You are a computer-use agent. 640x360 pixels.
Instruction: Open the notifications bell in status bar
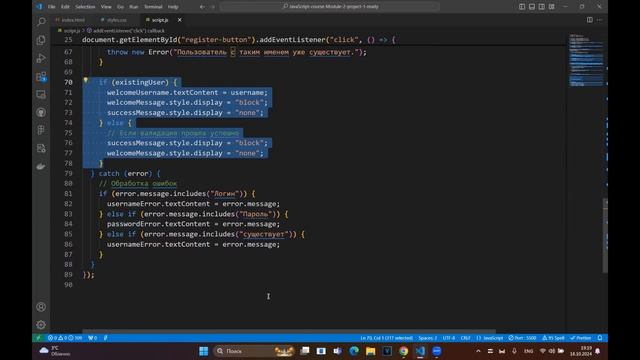(600, 338)
